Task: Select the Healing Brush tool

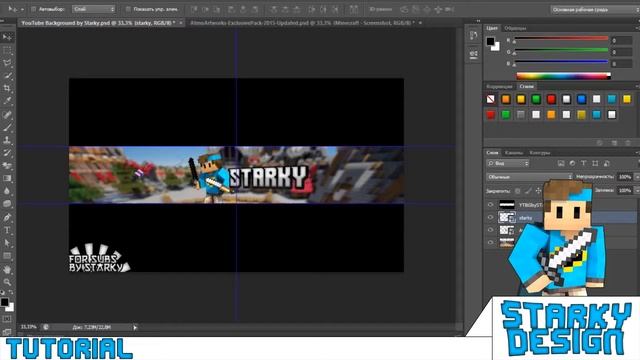Action: [7, 115]
